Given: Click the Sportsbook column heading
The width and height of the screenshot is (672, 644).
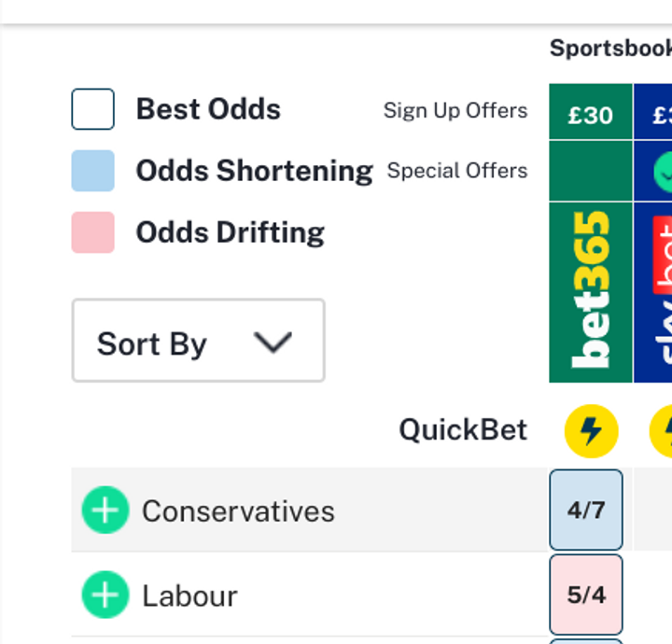Looking at the screenshot, I should 610,48.
